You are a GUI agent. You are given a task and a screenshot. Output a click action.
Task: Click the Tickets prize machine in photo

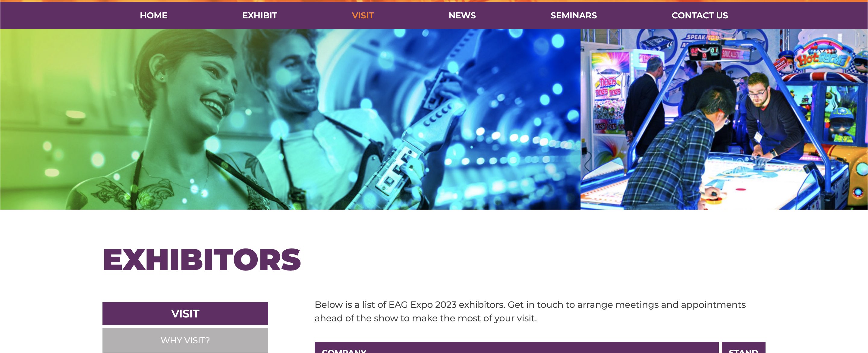[x=608, y=98]
